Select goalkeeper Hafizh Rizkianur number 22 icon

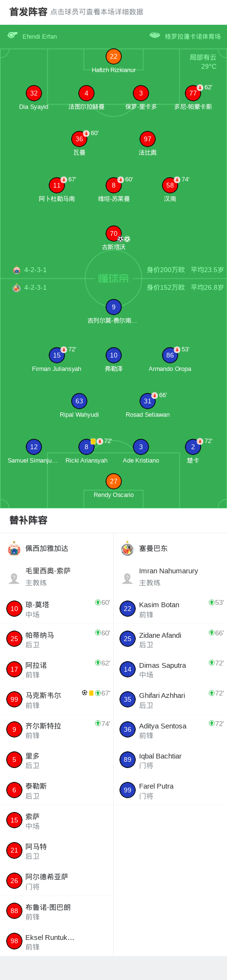pyautogui.click(x=114, y=56)
